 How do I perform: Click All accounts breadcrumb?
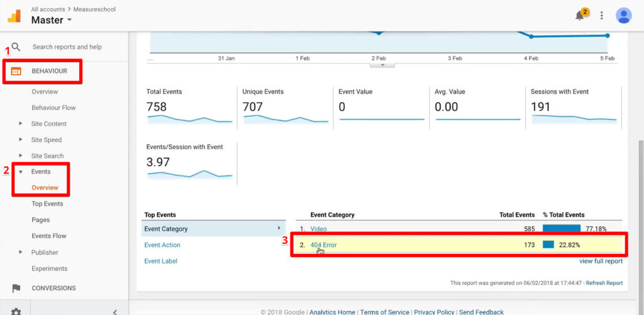tap(48, 9)
